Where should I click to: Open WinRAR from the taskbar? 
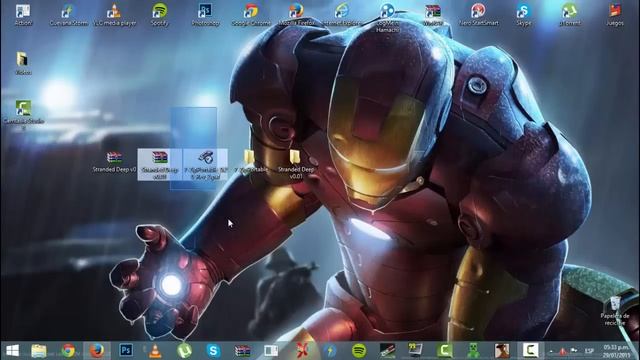click(242, 351)
